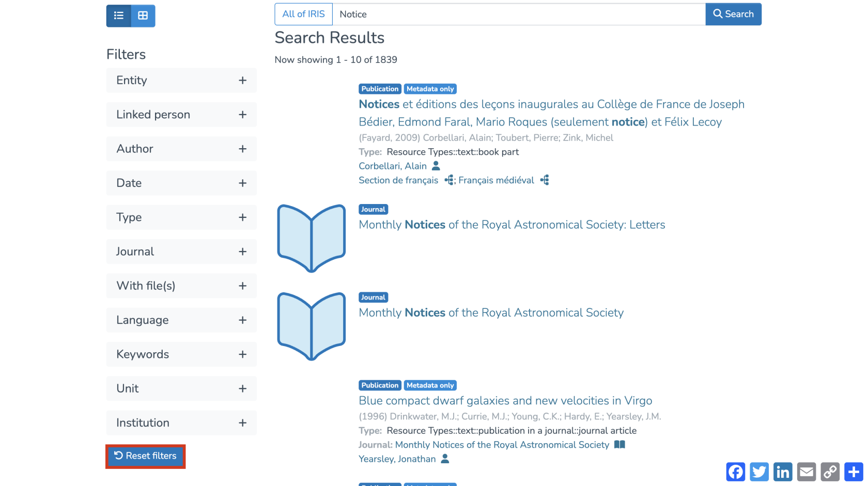Share page on Twitter
This screenshot has height=486, width=868.
pos(760,472)
